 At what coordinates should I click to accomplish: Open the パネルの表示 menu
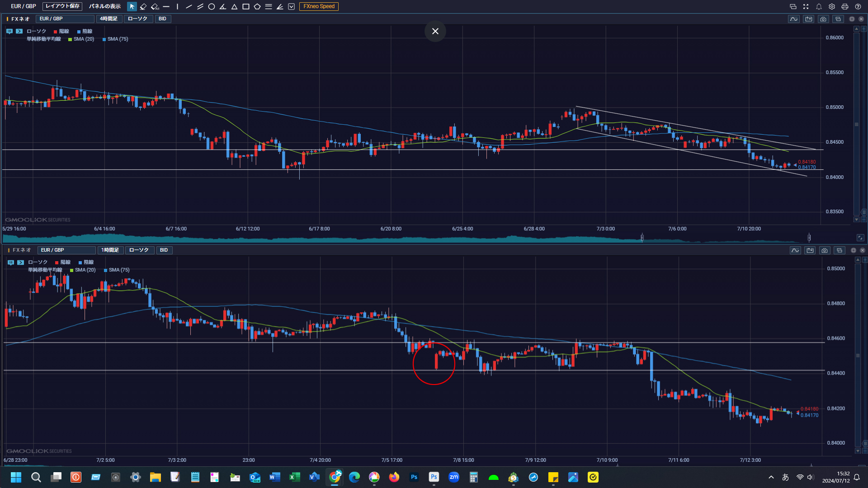(x=105, y=6)
